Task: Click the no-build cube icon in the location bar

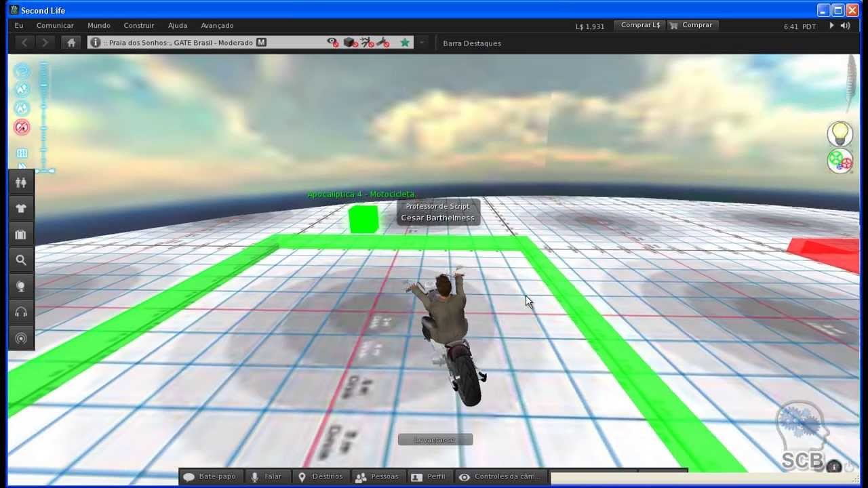Action: tap(350, 43)
